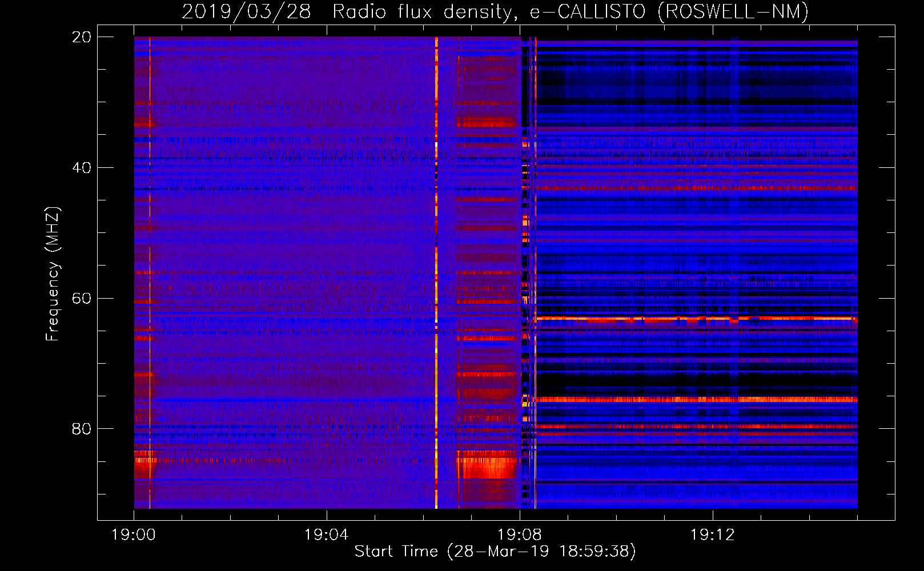Click the 19:04 time tick label
The height and width of the screenshot is (571, 924).
(327, 535)
